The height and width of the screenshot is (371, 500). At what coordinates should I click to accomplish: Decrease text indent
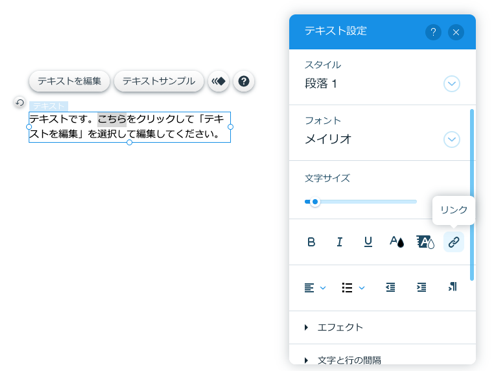tap(390, 287)
